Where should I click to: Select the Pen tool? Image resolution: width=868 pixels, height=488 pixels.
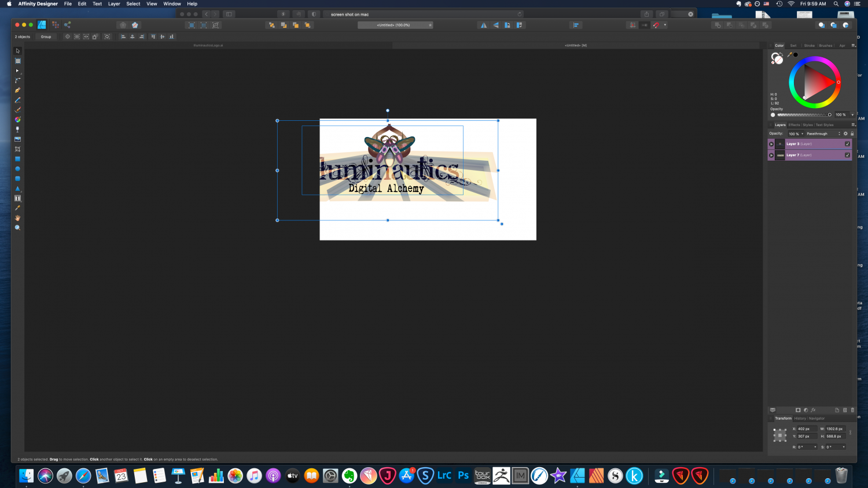click(x=17, y=90)
